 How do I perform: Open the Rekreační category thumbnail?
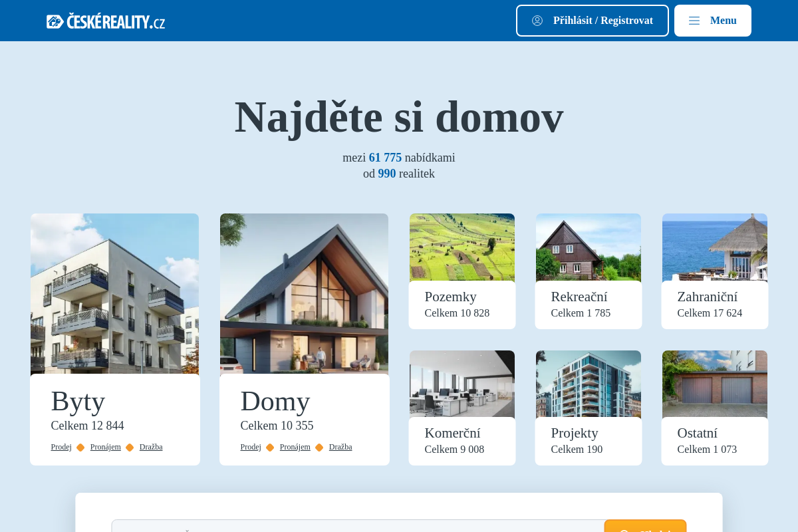click(588, 247)
